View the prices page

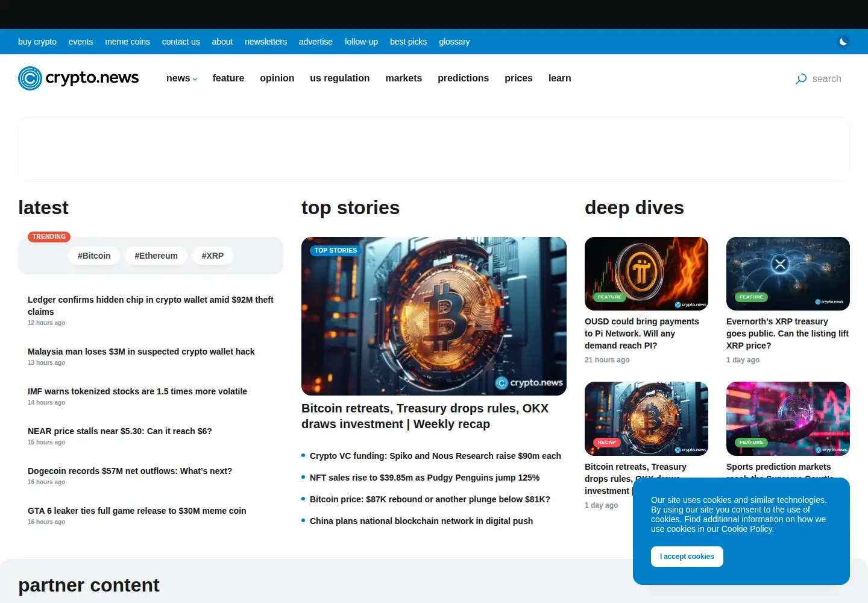(518, 78)
